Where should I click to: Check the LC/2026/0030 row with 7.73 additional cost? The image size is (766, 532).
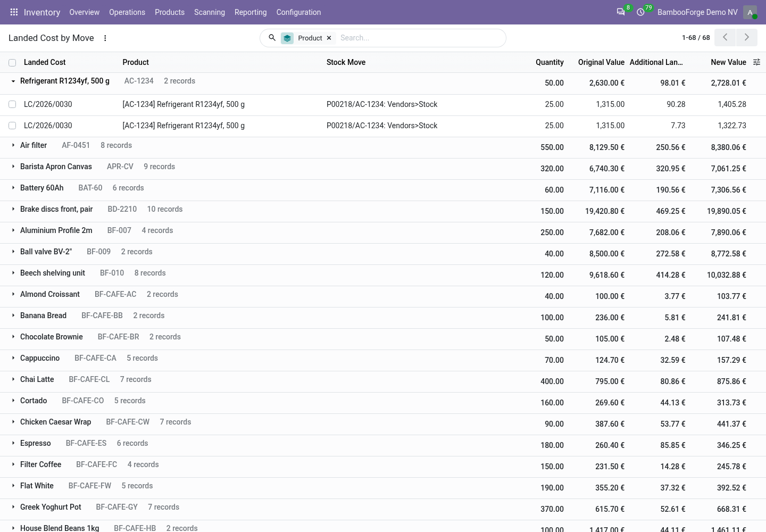pos(12,126)
